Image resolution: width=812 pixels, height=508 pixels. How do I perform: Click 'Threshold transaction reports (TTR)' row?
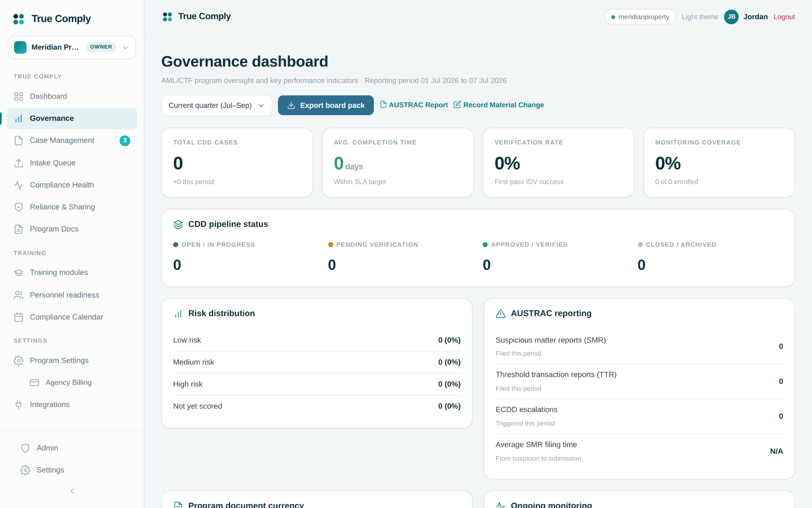click(639, 381)
